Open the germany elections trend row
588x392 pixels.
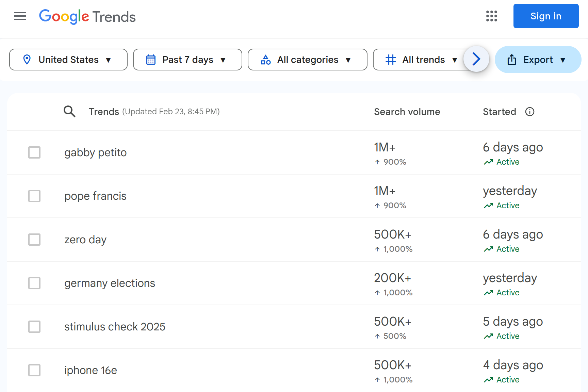point(294,283)
